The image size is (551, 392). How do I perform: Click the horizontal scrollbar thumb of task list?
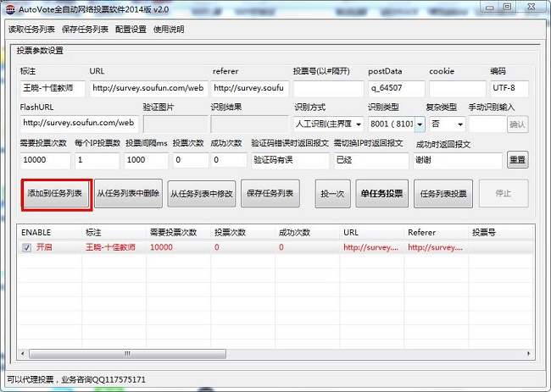point(127,353)
